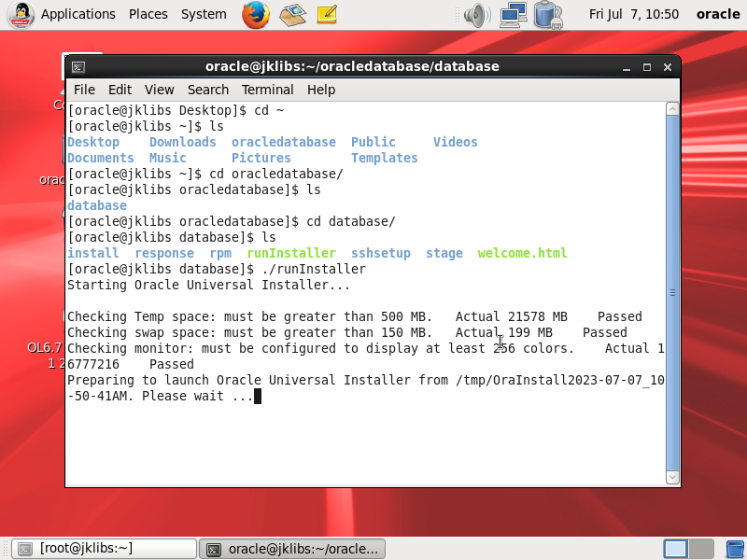
Task: Select the first workspace in switcher
Action: (675, 549)
